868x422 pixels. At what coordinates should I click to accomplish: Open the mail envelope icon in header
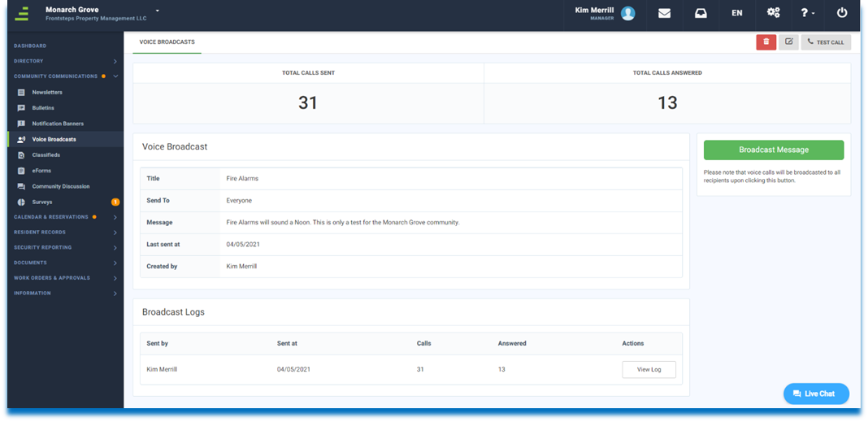coord(664,13)
